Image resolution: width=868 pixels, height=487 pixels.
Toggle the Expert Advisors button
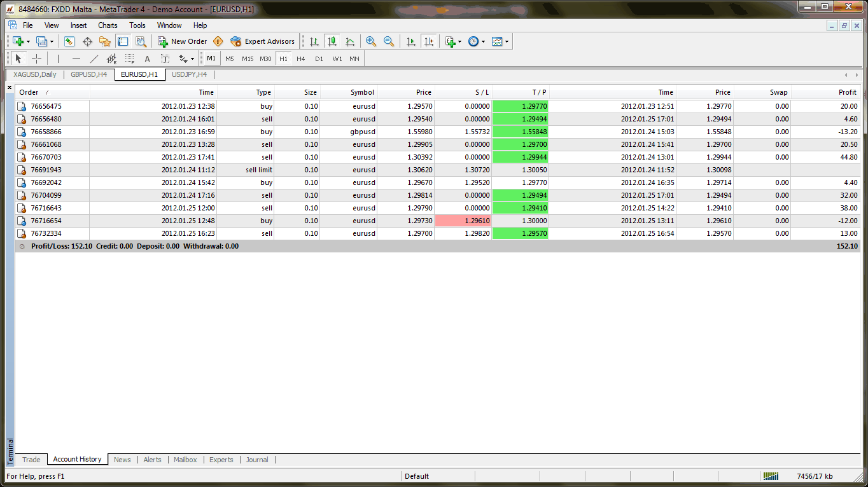tap(263, 41)
